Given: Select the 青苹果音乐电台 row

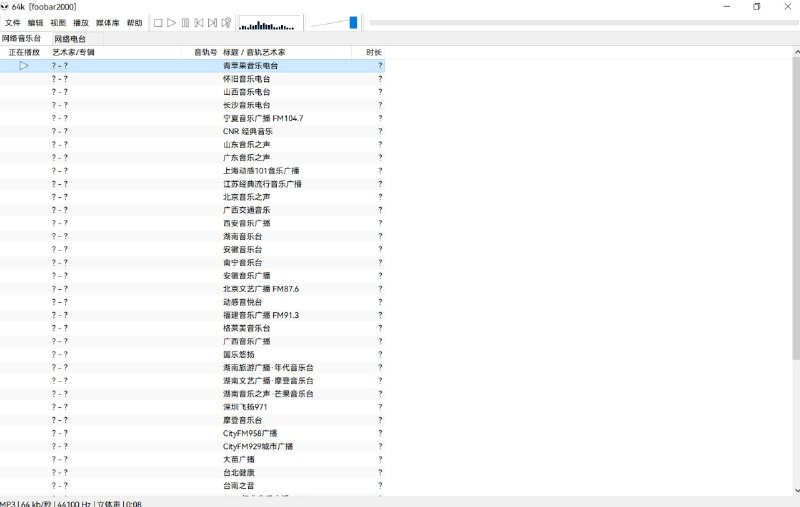Looking at the screenshot, I should (192, 65).
